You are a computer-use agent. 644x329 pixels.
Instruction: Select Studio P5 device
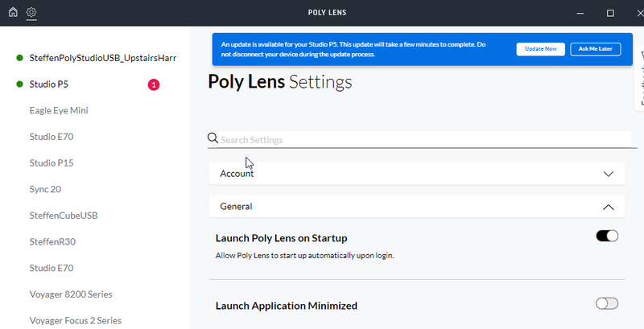coord(49,84)
